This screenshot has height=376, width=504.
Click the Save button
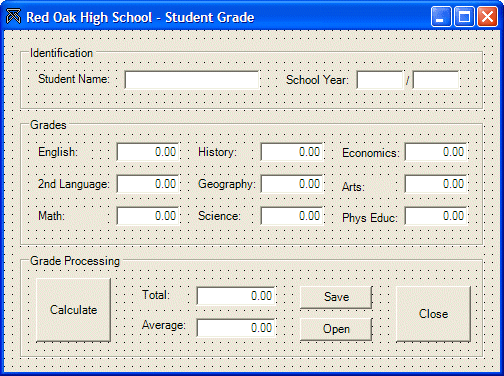336,297
